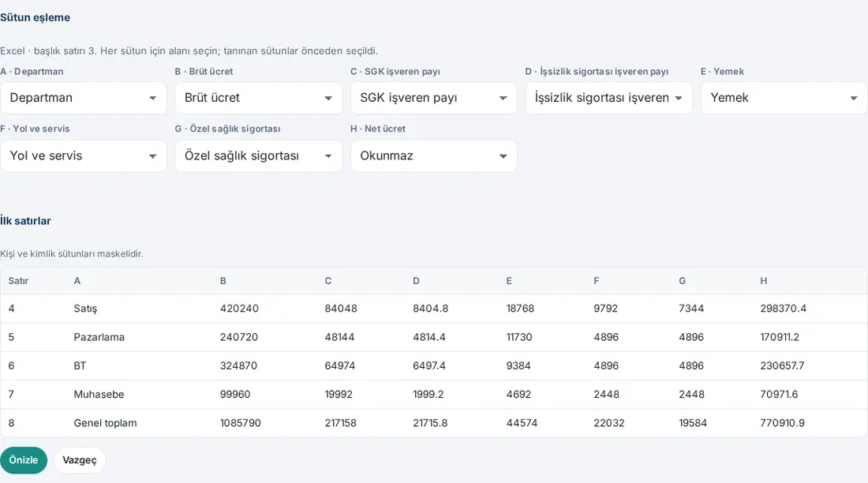
Task: Click the value 64974
Action: tap(340, 366)
